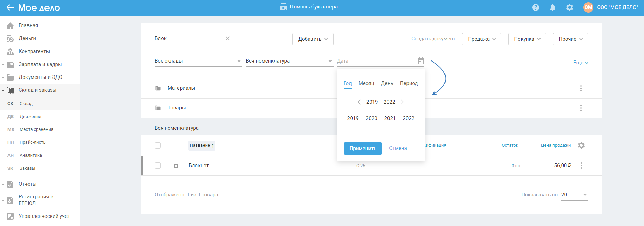
Task: Open the three-dot menu for Блокнот
Action: click(582, 166)
